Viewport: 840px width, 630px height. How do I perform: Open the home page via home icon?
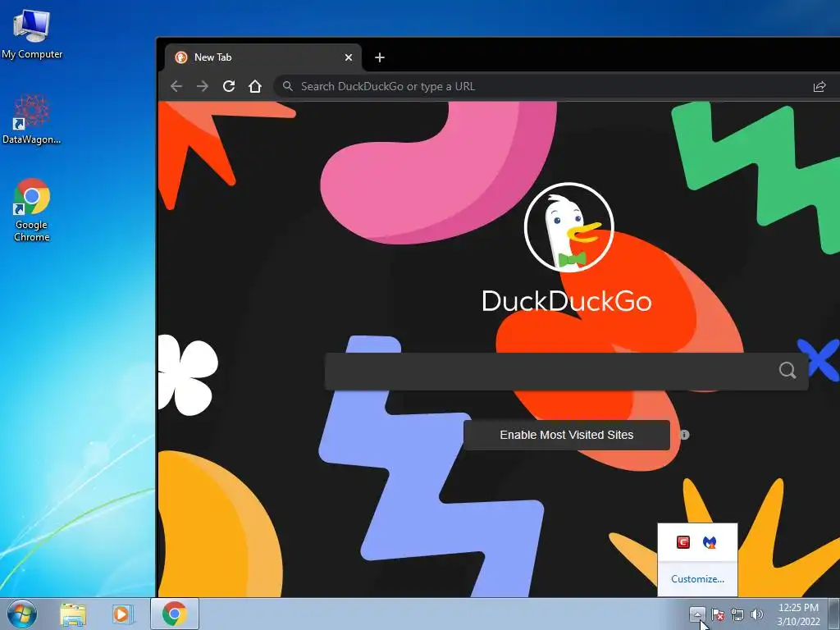pos(255,86)
